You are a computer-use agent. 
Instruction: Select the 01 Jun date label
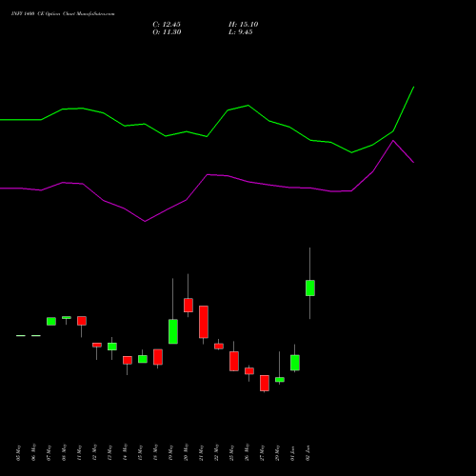click(x=293, y=452)
